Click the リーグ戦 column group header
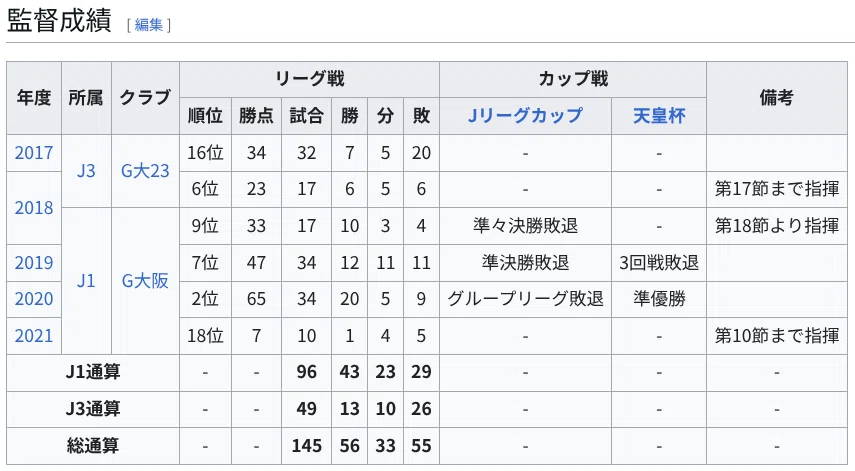This screenshot has height=471, width=855. (x=309, y=80)
